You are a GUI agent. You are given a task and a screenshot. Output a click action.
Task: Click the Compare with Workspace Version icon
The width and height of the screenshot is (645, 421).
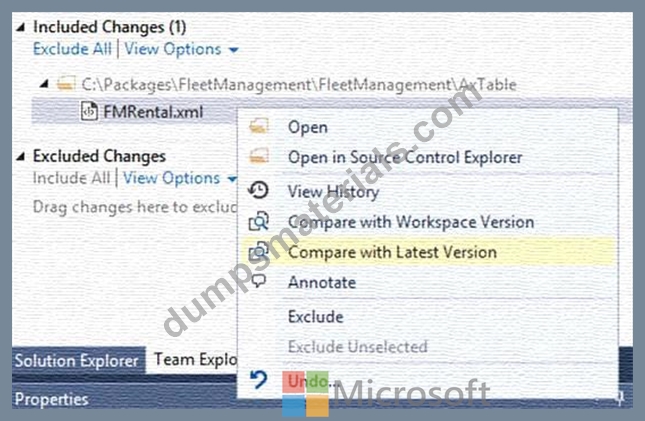point(259,221)
